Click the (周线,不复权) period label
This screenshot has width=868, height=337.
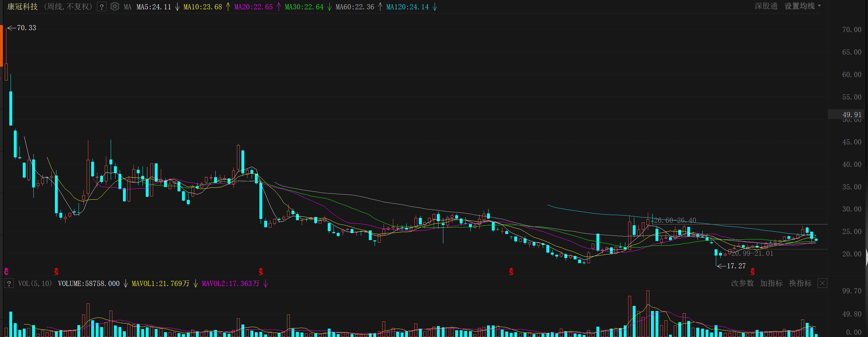pyautogui.click(x=68, y=7)
